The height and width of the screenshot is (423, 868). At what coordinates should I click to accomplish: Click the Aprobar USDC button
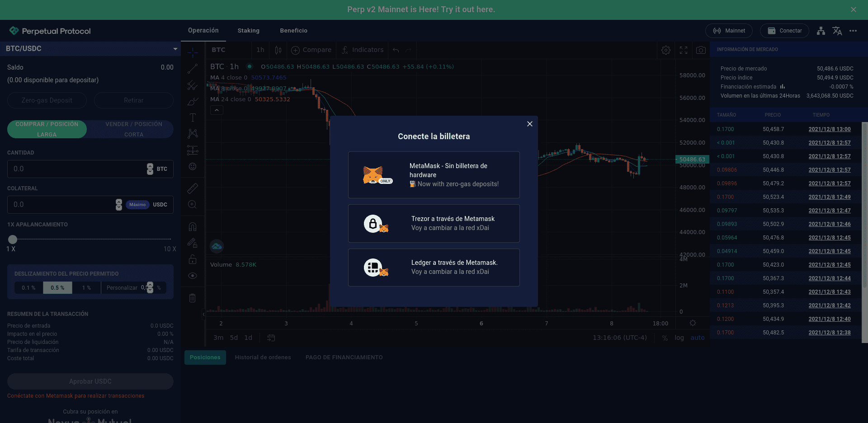[90, 381]
